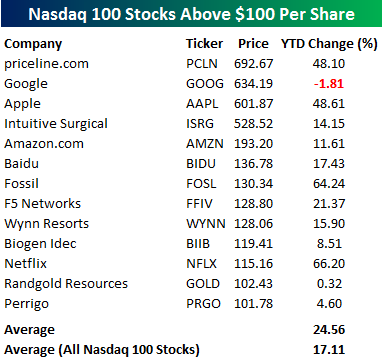
Task: Select the Ticker column header
Action: click(204, 44)
